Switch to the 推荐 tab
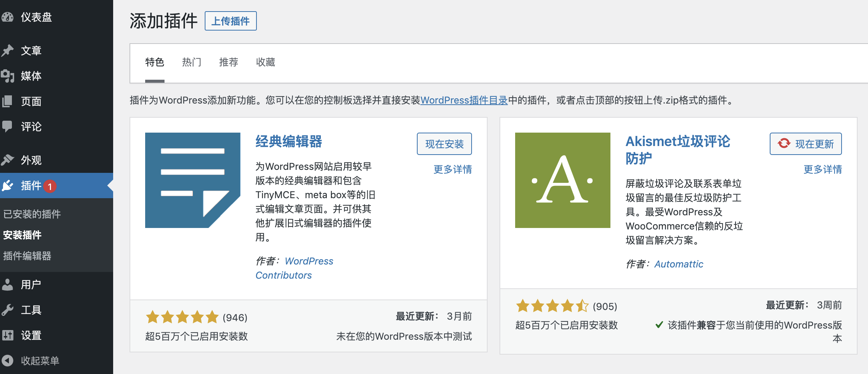 229,62
